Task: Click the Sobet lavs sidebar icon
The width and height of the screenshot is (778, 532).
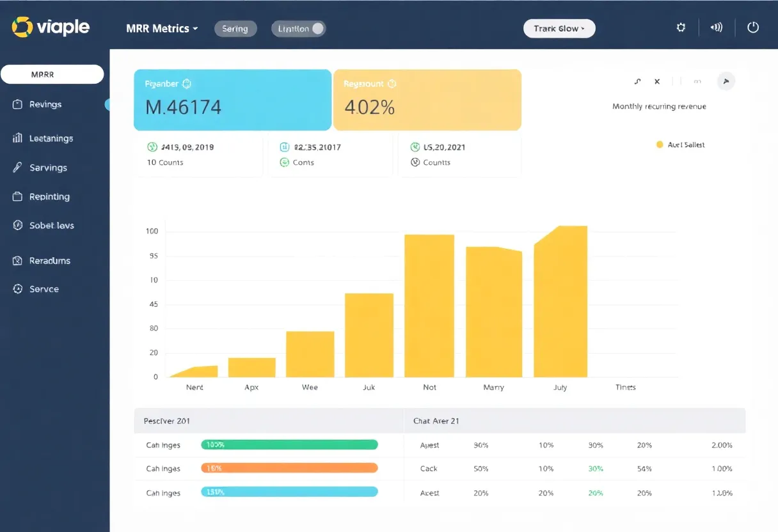Action: (17, 225)
